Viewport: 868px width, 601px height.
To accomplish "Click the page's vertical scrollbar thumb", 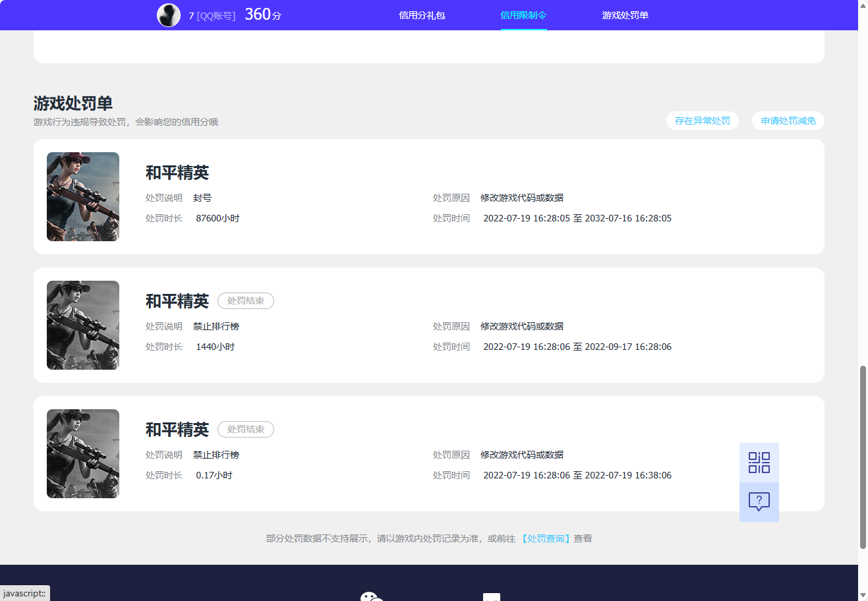I will (x=863, y=457).
